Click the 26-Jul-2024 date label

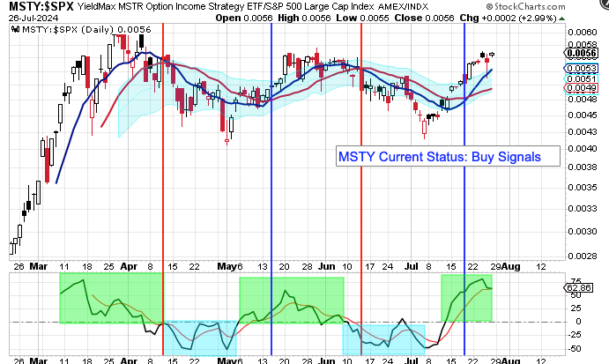[x=30, y=19]
